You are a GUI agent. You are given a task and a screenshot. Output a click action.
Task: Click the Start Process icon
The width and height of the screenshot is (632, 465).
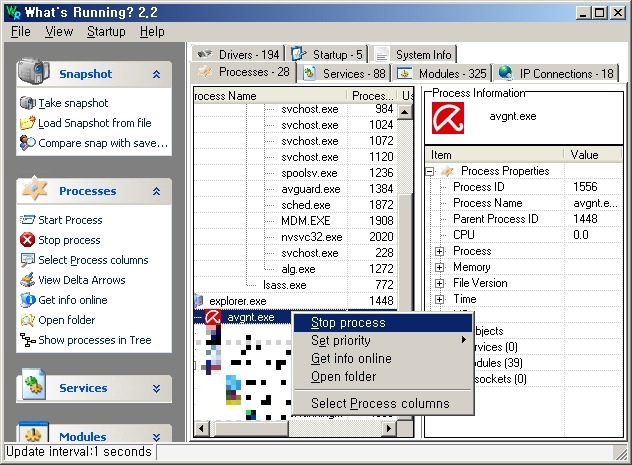tap(27, 220)
